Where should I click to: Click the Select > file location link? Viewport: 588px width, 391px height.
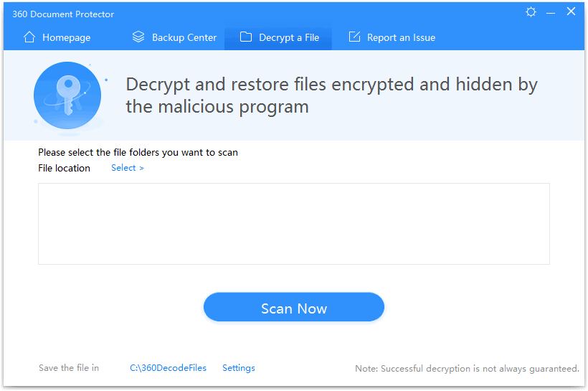pos(128,168)
